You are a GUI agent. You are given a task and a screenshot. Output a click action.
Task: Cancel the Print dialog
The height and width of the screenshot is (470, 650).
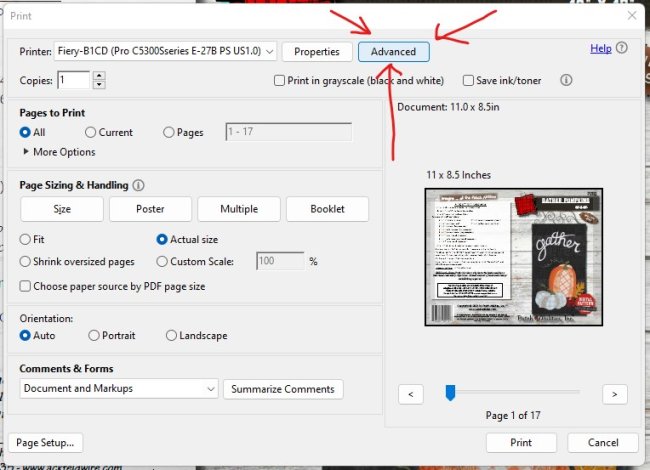click(x=603, y=443)
